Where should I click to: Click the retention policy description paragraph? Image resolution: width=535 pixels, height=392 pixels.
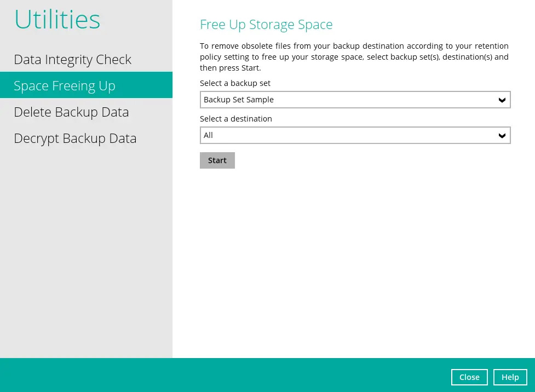click(354, 57)
